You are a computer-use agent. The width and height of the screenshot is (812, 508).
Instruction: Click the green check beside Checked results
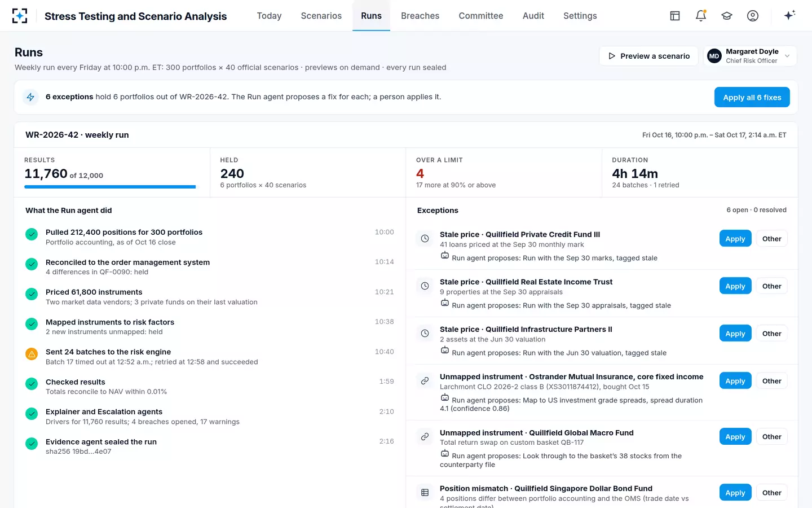pos(32,384)
